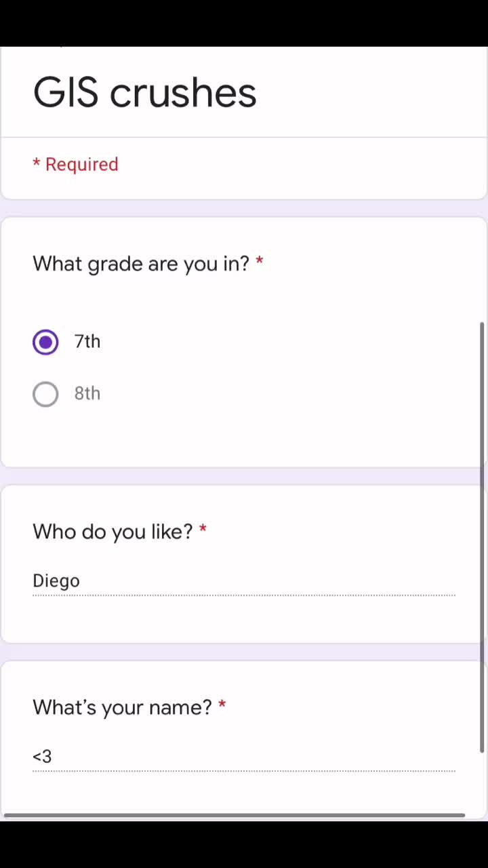488x868 pixels.
Task: Click the red asterisk after "Who do you like?"
Action: click(203, 528)
